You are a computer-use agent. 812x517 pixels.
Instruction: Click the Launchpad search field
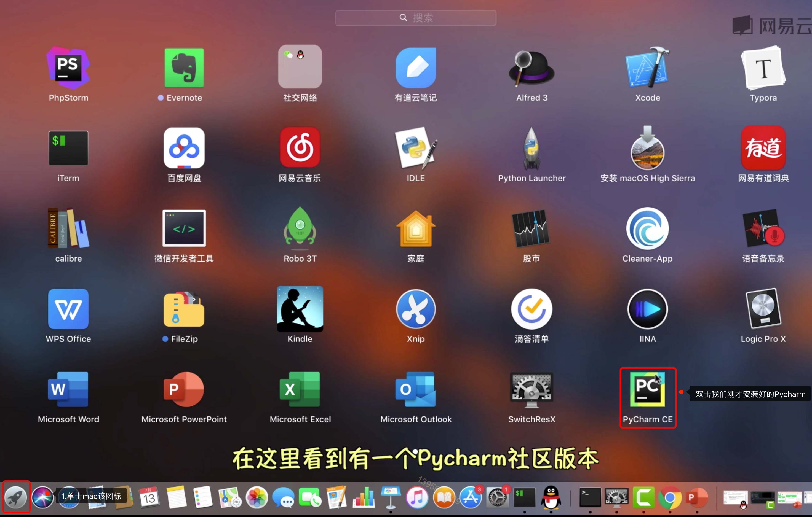[415, 18]
